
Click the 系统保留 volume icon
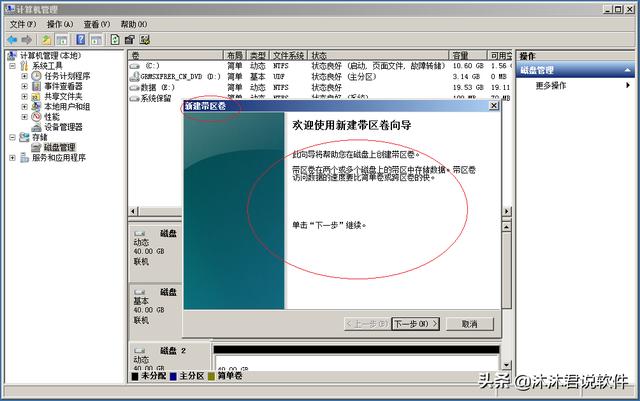135,98
